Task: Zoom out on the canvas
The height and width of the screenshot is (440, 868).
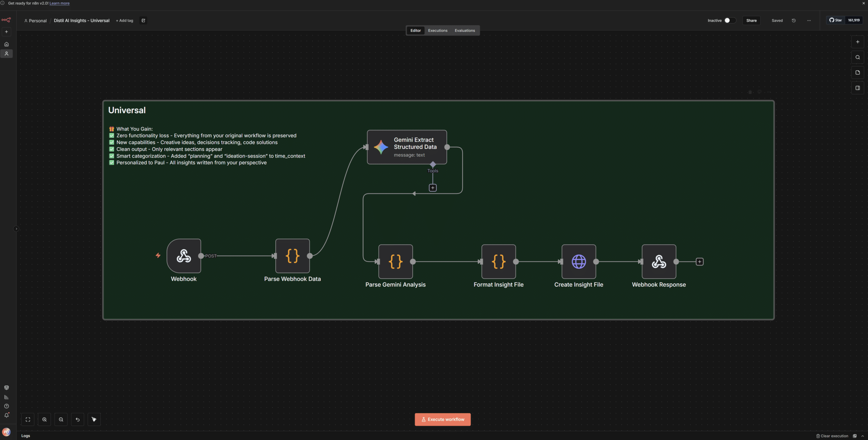Action: click(61, 420)
